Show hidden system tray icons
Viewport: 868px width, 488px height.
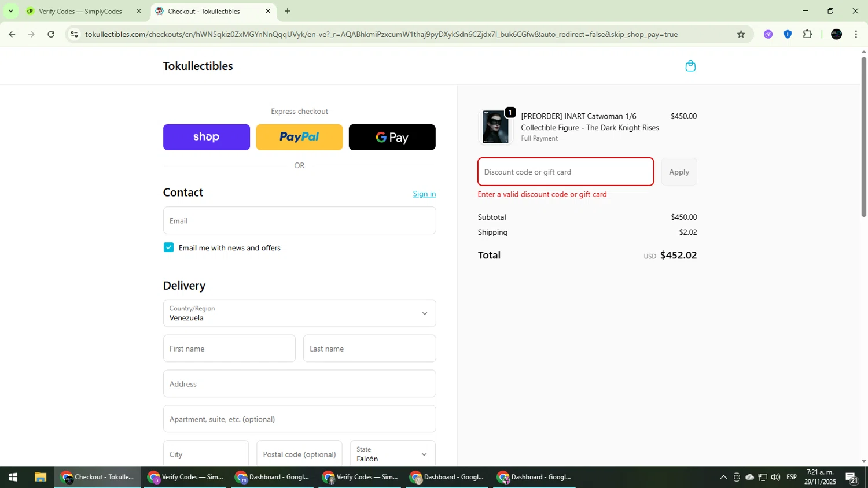click(x=723, y=477)
